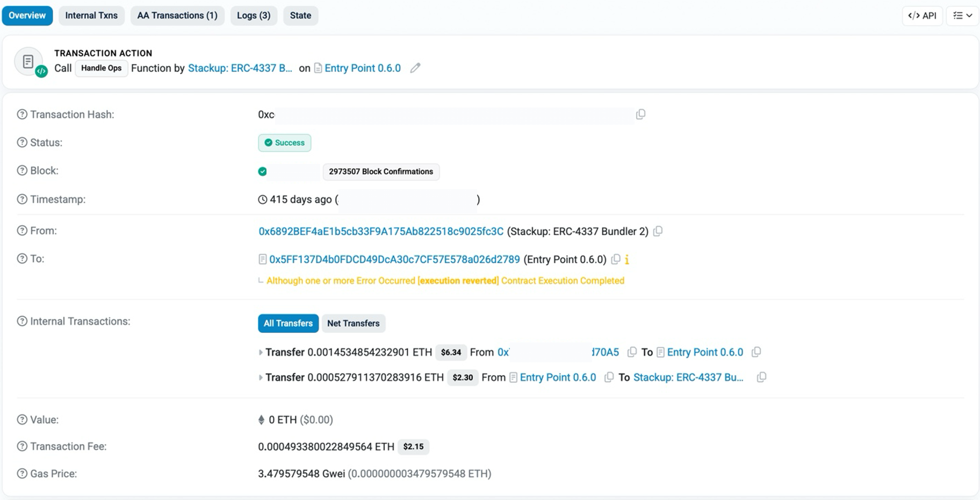Viewport: 980px width, 500px height.
Task: Click the 2973507 Block Confirmations badge
Action: (x=381, y=172)
